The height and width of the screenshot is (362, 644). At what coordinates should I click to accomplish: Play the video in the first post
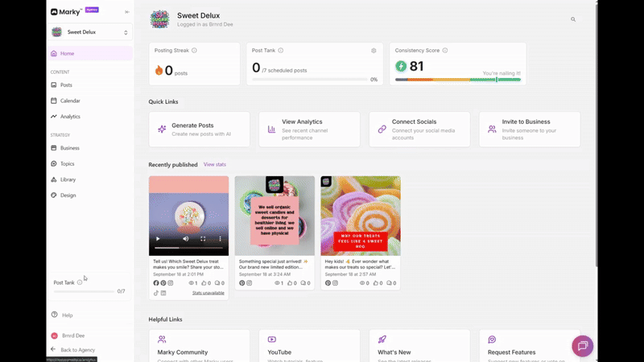tap(158, 239)
